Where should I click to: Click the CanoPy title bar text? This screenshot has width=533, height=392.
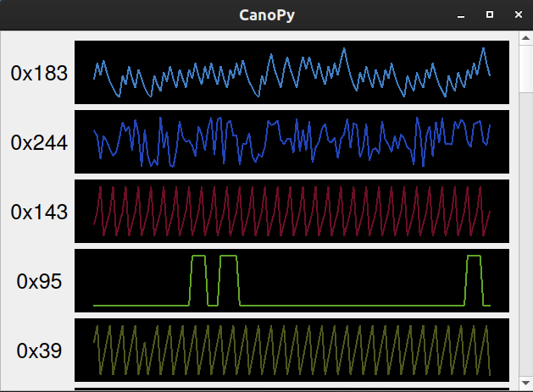pos(266,15)
